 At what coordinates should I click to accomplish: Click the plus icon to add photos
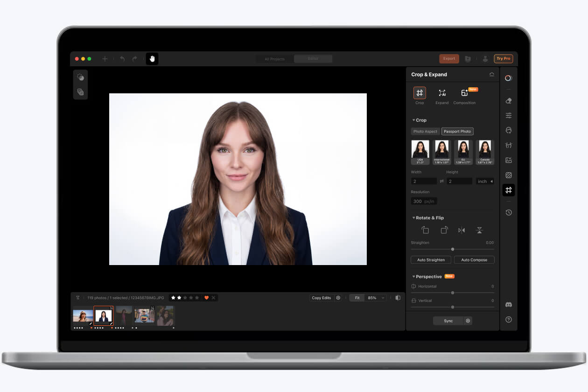tap(105, 59)
